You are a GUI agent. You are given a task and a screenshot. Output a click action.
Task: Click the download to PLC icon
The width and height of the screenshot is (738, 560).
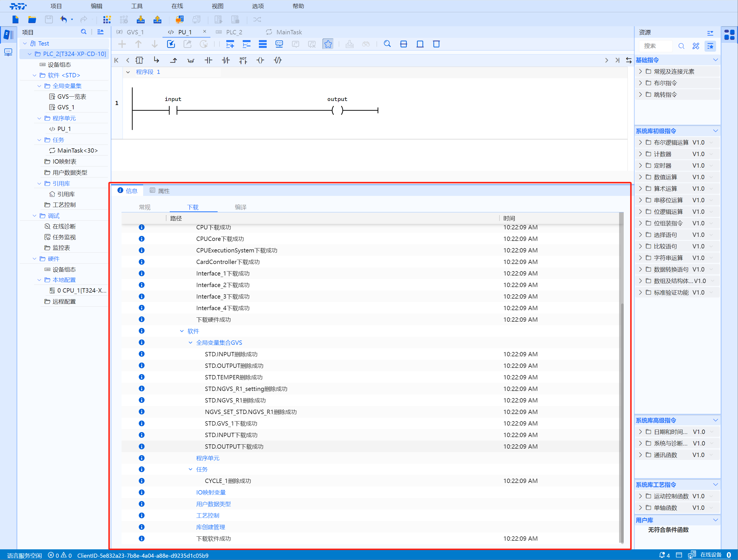click(141, 19)
